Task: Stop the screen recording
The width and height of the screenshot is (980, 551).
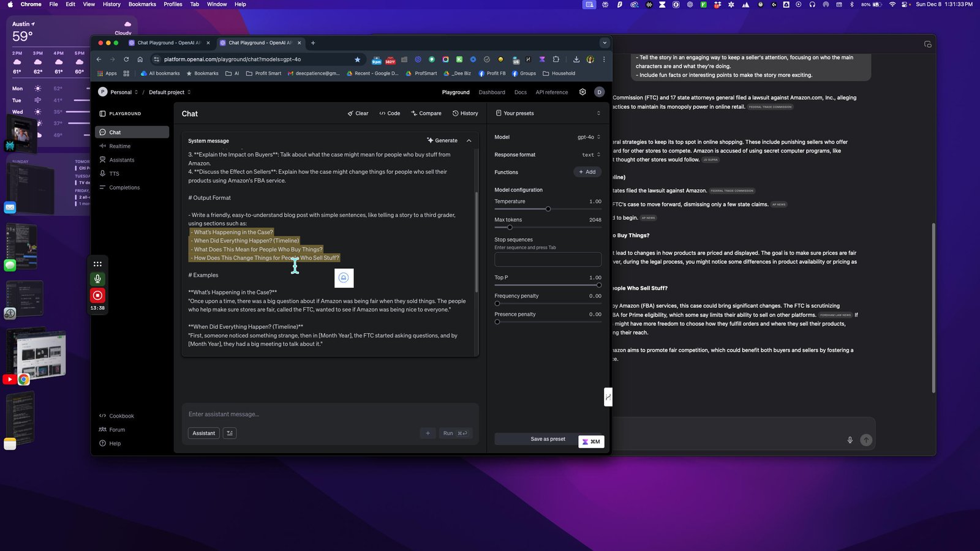Action: [97, 295]
